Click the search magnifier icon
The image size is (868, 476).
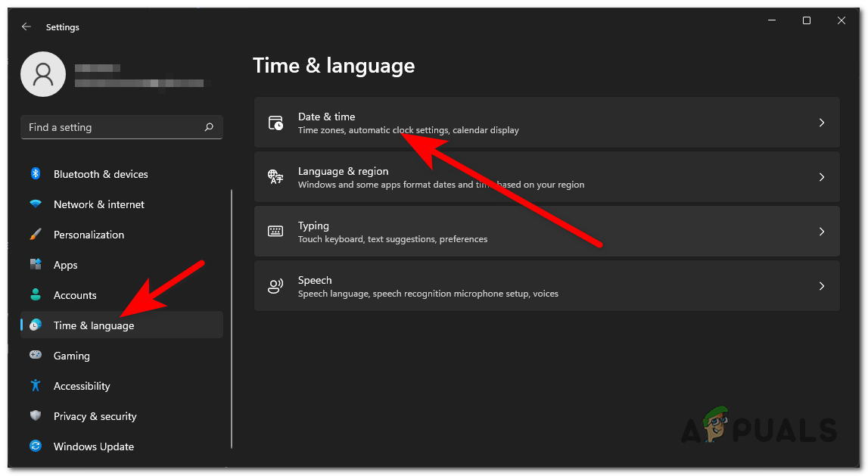[x=209, y=127]
